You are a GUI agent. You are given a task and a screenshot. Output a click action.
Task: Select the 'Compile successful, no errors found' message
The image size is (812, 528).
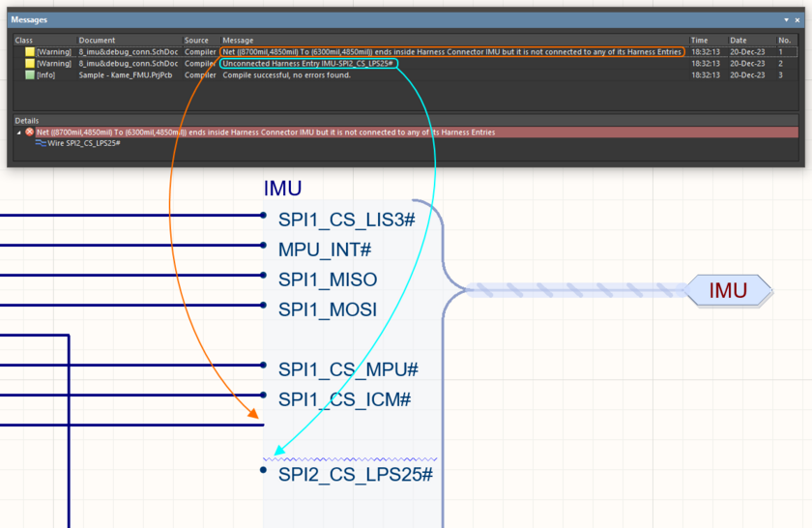tap(287, 75)
